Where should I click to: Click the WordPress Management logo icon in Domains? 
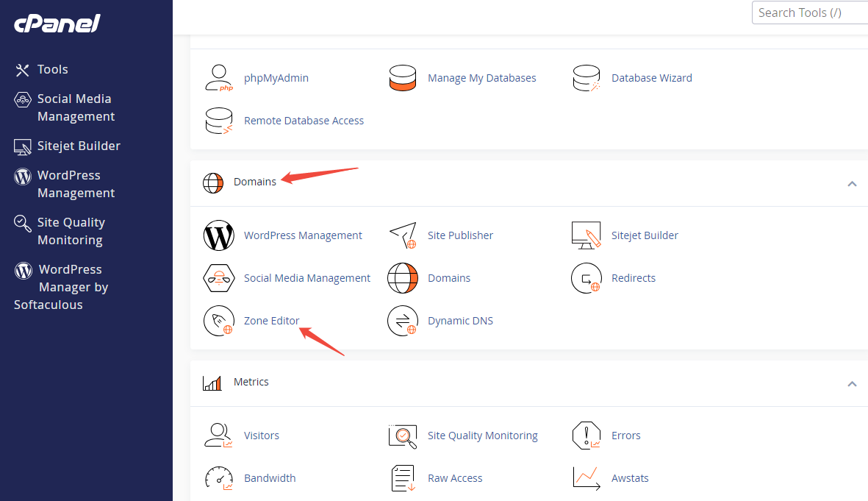219,235
